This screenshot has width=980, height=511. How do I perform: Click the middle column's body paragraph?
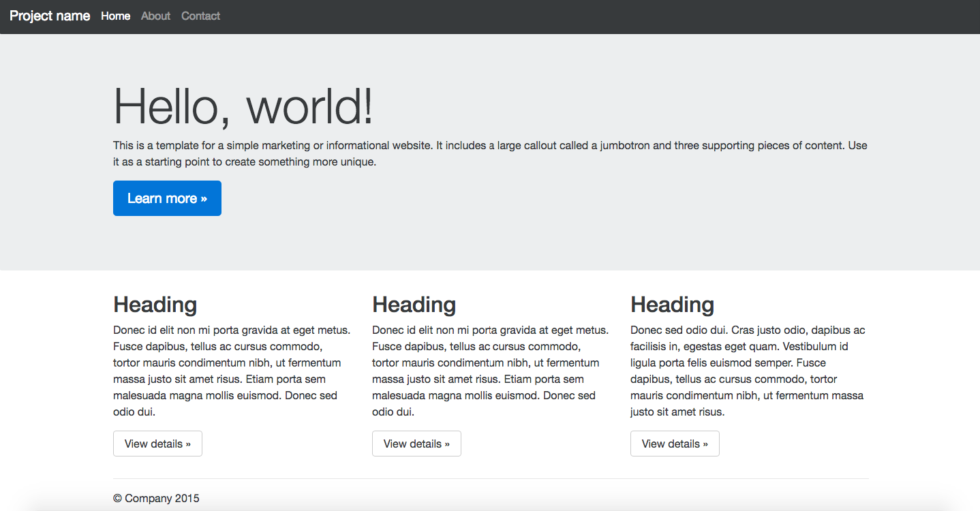[490, 371]
